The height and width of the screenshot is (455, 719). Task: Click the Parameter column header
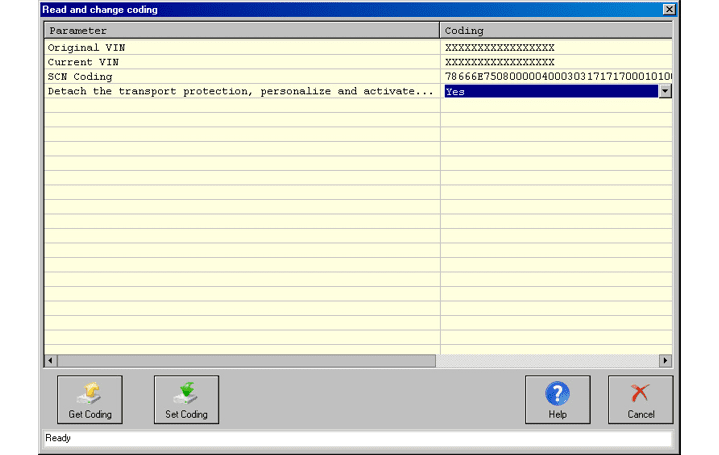coord(241,31)
